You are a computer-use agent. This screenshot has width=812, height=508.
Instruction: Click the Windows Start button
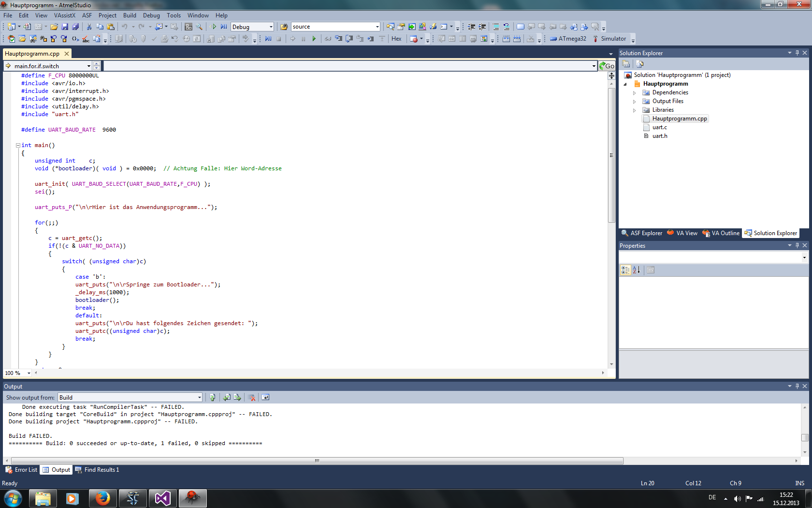pos(13,498)
